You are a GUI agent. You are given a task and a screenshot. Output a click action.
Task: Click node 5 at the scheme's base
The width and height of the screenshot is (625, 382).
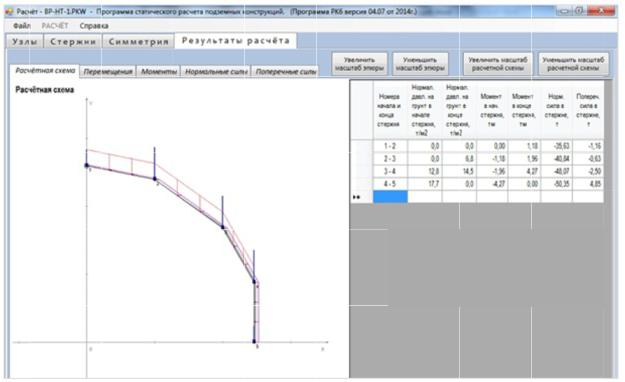[254, 341]
